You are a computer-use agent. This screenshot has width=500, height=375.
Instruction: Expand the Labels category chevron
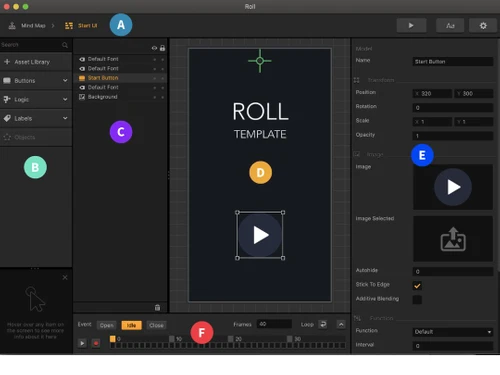point(65,118)
